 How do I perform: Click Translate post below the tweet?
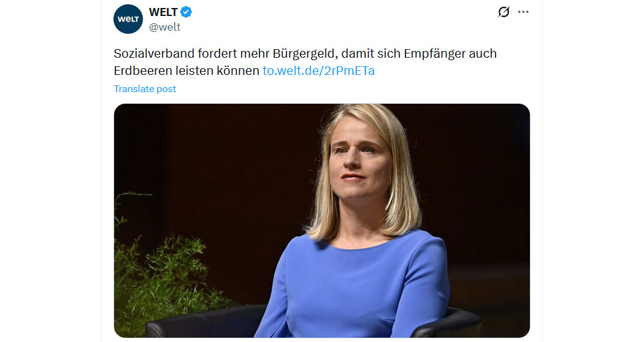pos(145,89)
